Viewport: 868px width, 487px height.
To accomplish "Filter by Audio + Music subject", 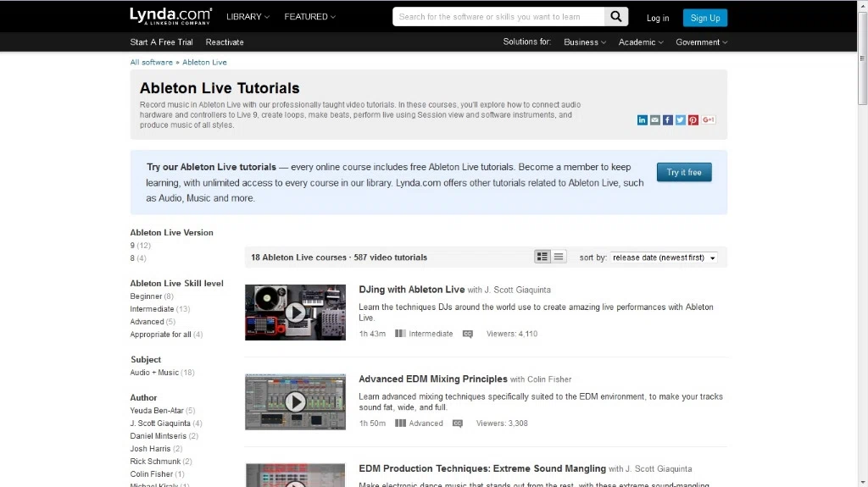I will coord(162,373).
